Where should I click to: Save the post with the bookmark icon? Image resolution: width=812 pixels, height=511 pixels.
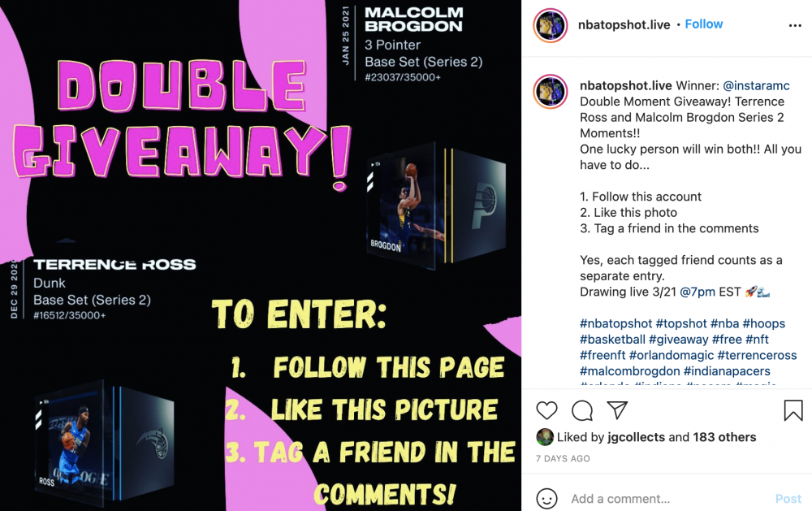793,410
